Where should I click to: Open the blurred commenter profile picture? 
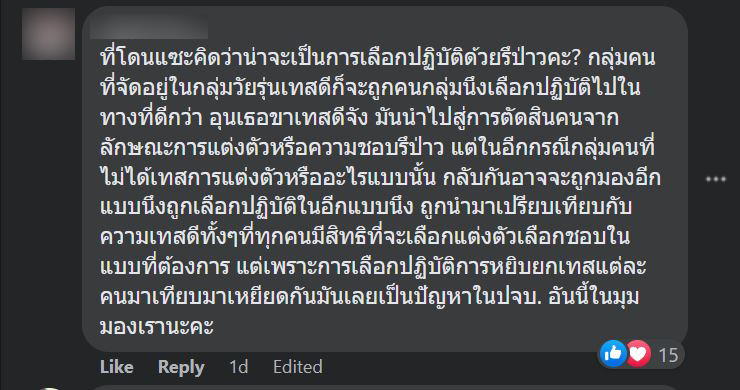[x=49, y=34]
